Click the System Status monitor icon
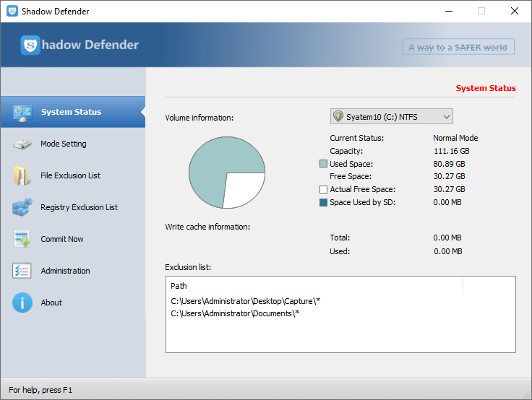The width and height of the screenshot is (532, 400). [22, 113]
